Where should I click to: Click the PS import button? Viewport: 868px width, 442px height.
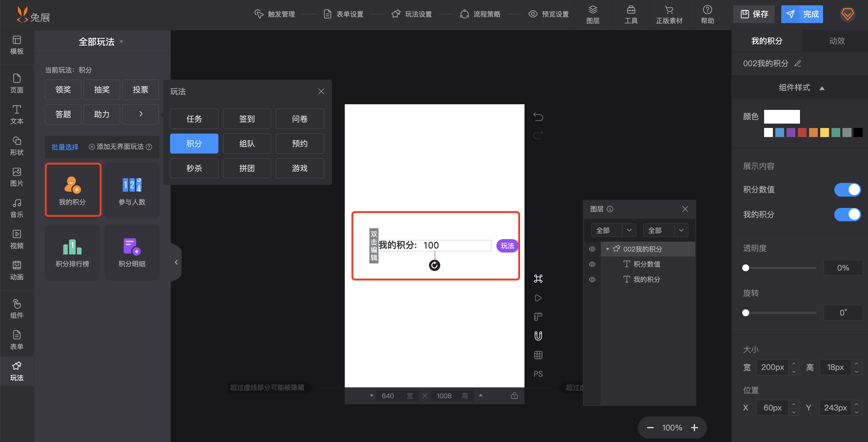pos(538,374)
